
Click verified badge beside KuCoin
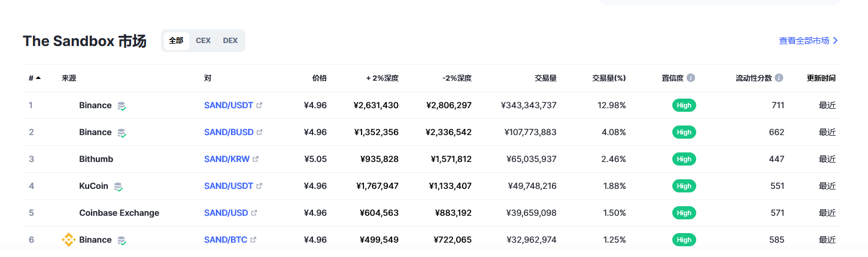click(x=119, y=186)
